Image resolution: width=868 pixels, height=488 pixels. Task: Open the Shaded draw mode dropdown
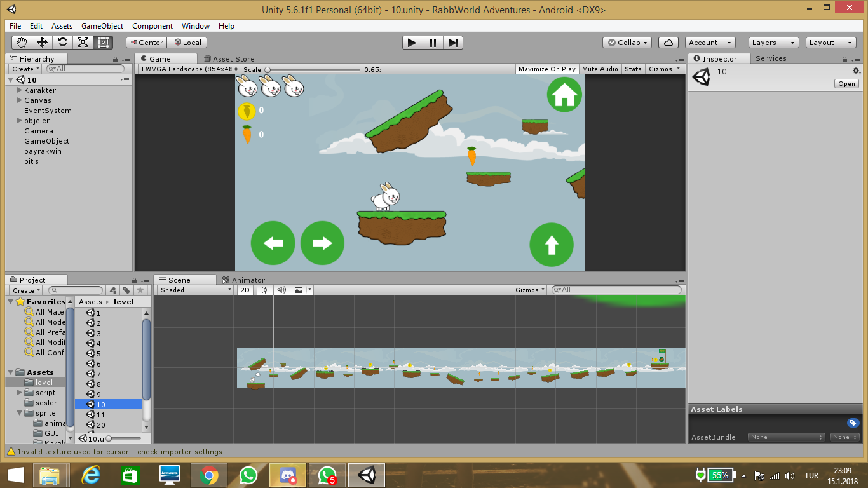click(196, 290)
